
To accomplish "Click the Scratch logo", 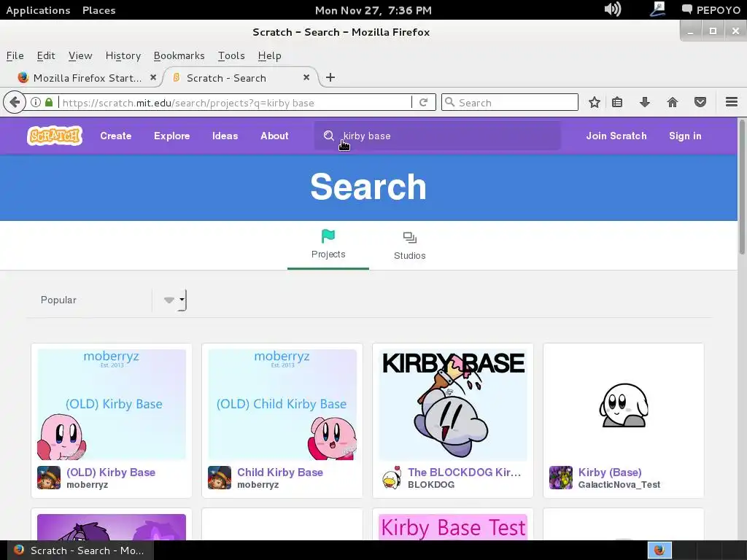I will tap(55, 136).
